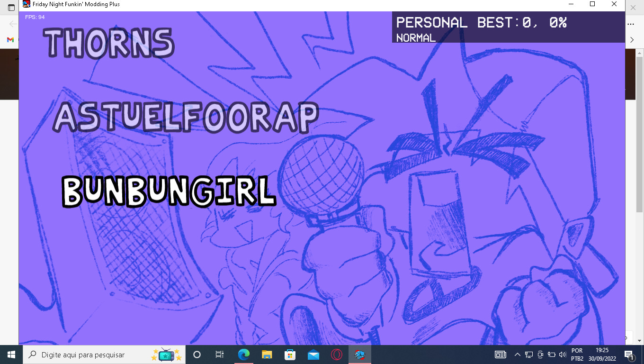
Task: Choose the highlighted BUNBUNGIRL song
Action: point(169,191)
